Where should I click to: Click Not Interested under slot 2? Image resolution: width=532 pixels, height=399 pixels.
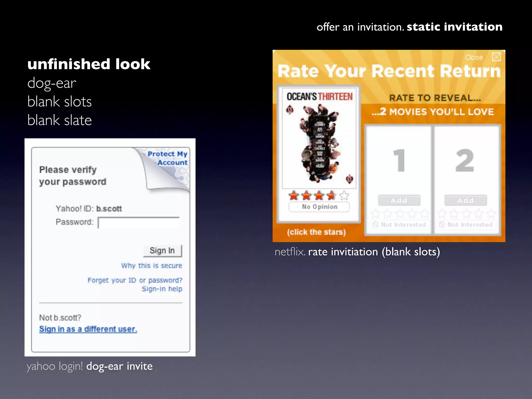(x=465, y=225)
